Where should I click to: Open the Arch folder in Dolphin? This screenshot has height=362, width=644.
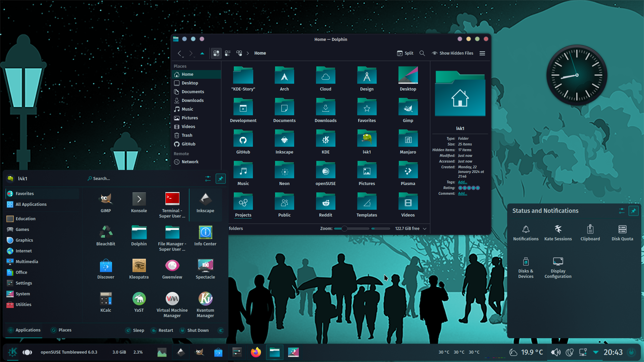point(284,78)
